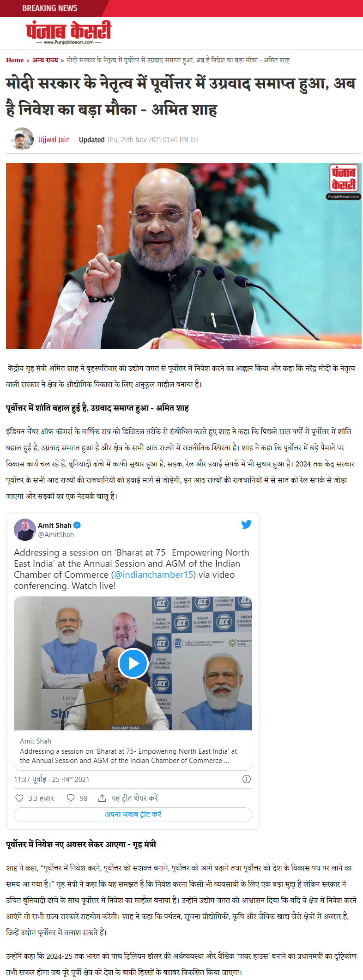Play the embedded tweet video
This screenshot has width=363, height=980.
click(133, 663)
